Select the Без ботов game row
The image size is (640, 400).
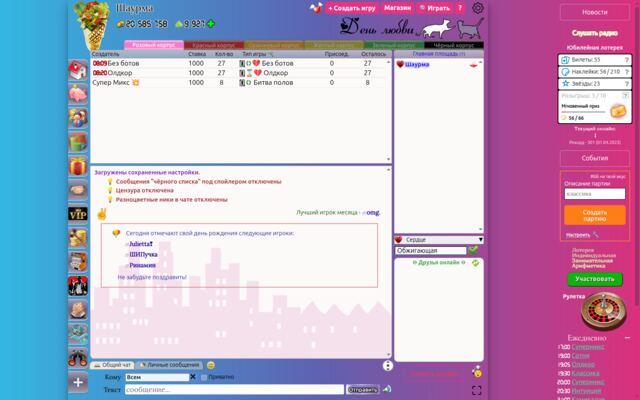coord(238,63)
